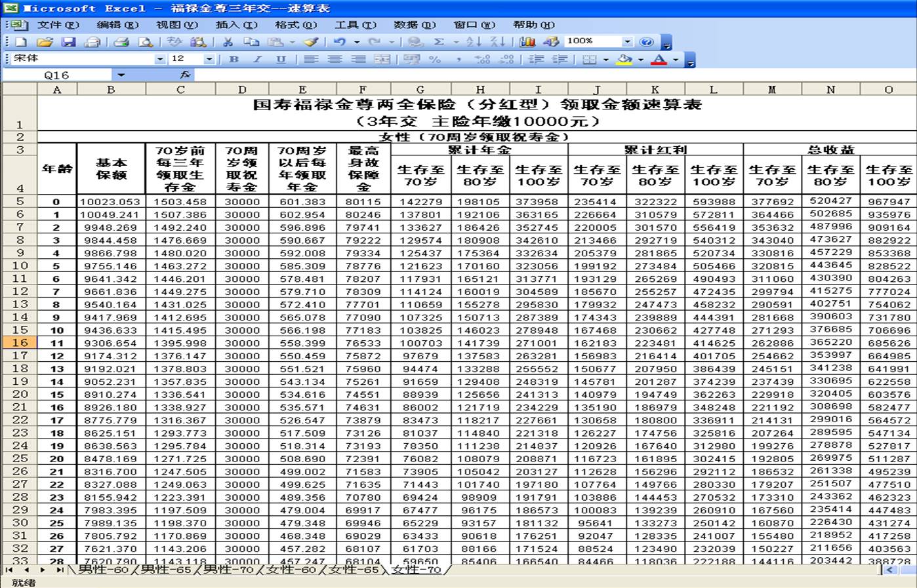
Task: Select column G header
Action: tap(420, 89)
